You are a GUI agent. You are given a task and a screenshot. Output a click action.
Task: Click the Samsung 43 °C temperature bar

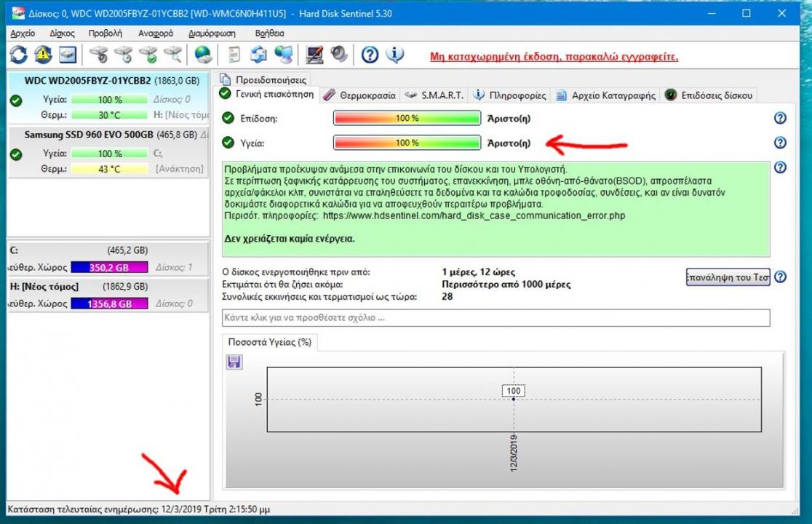coord(109,169)
